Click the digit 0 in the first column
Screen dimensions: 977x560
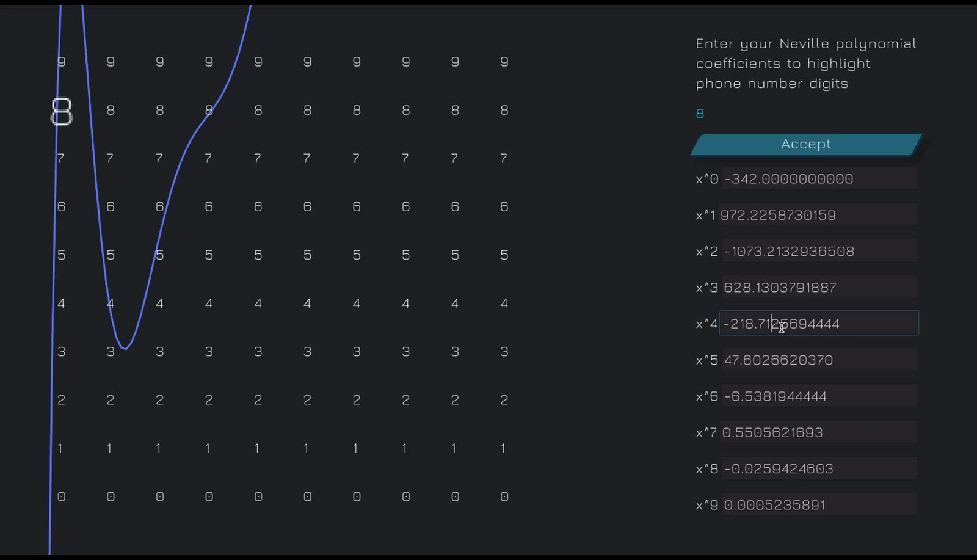[x=61, y=496]
